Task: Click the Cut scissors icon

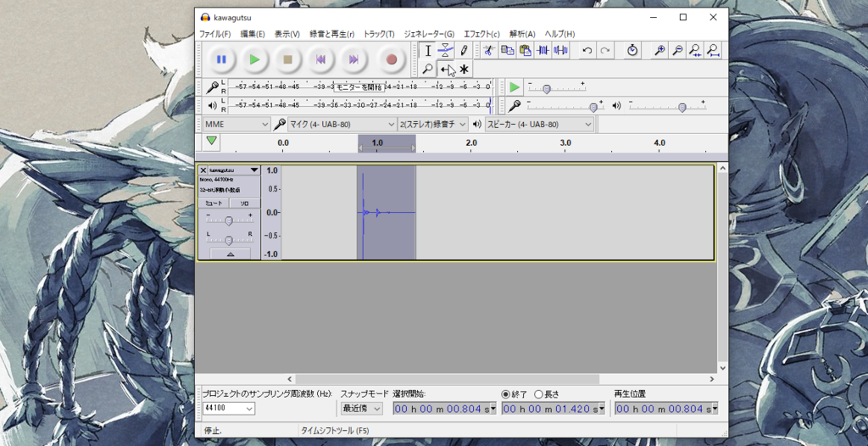Action: [x=488, y=50]
